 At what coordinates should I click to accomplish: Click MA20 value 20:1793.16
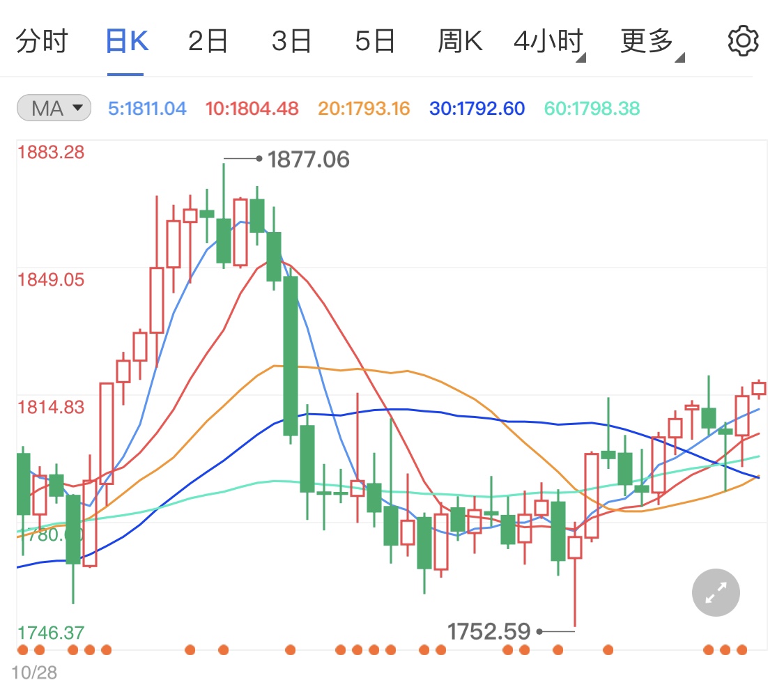tap(364, 109)
